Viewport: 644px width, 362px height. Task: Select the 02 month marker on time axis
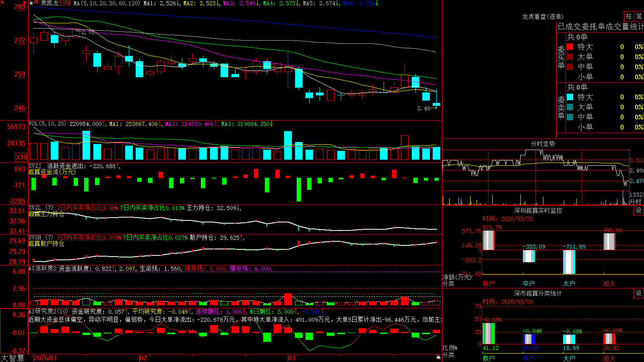point(143,358)
